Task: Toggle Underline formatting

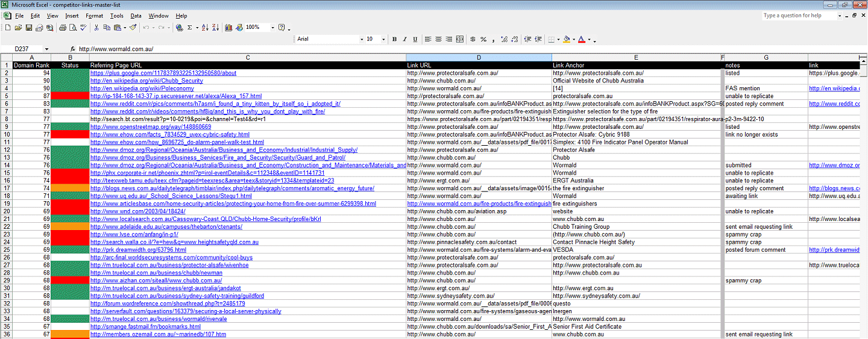Action: click(415, 39)
